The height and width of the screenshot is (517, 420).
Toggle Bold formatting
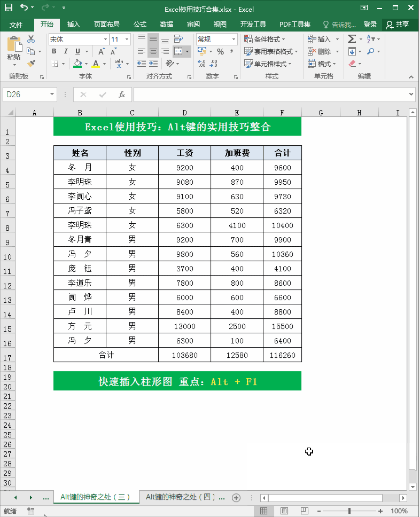tap(54, 51)
